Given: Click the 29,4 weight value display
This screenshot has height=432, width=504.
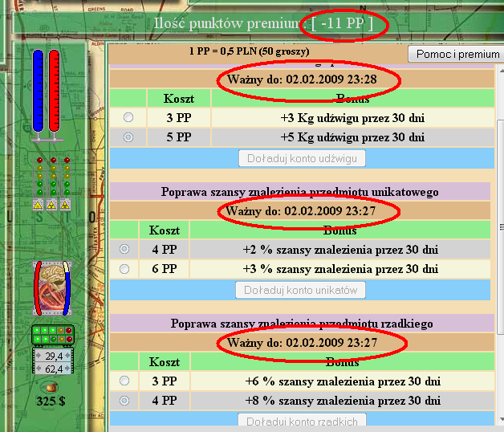Looking at the screenshot, I should (53, 356).
